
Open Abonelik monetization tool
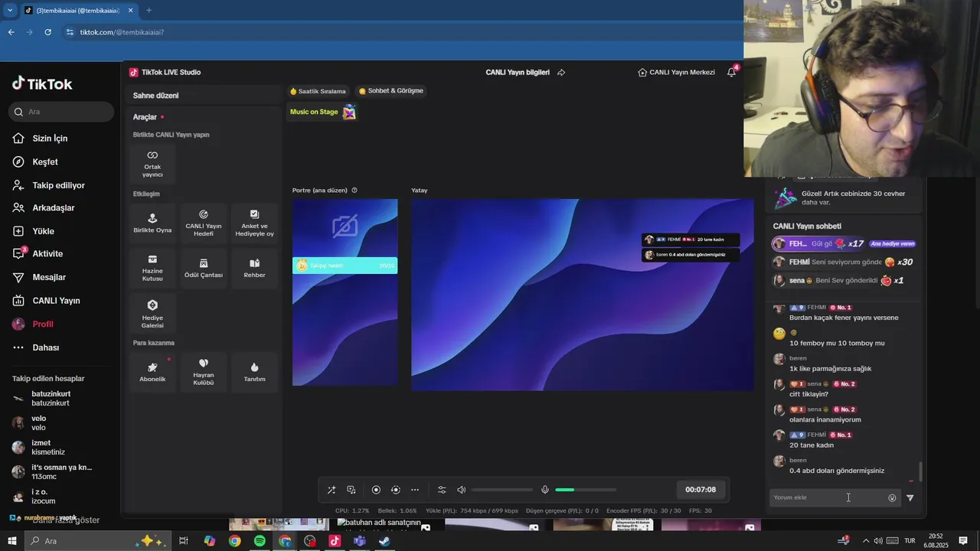click(152, 372)
